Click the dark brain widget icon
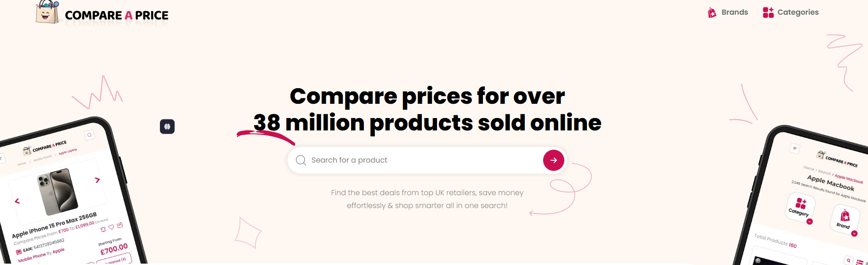 [x=167, y=126]
